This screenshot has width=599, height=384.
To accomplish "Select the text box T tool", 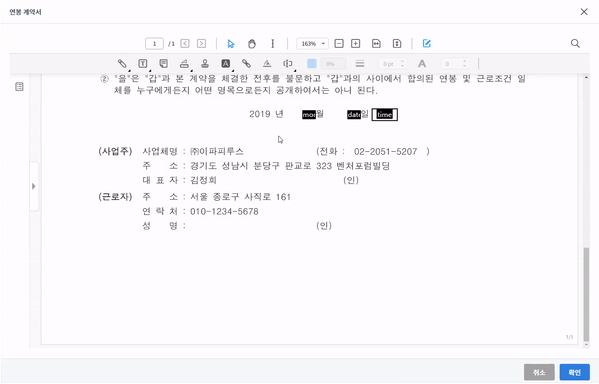I will (142, 63).
